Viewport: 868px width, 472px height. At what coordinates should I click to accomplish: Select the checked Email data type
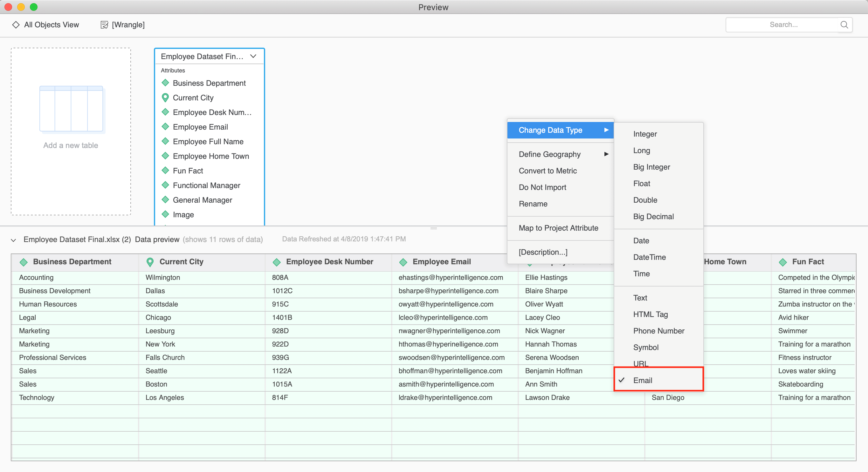(x=642, y=380)
